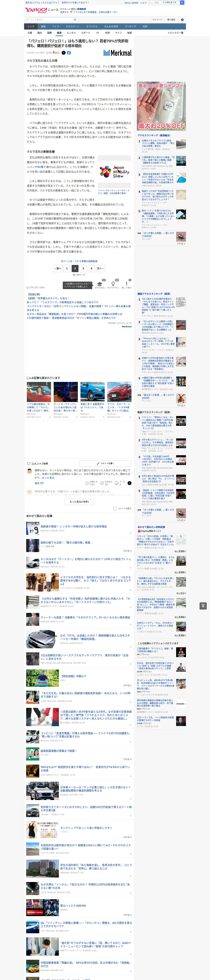Click うーん reaction on first comment
210x980 pixels.
point(120,483)
